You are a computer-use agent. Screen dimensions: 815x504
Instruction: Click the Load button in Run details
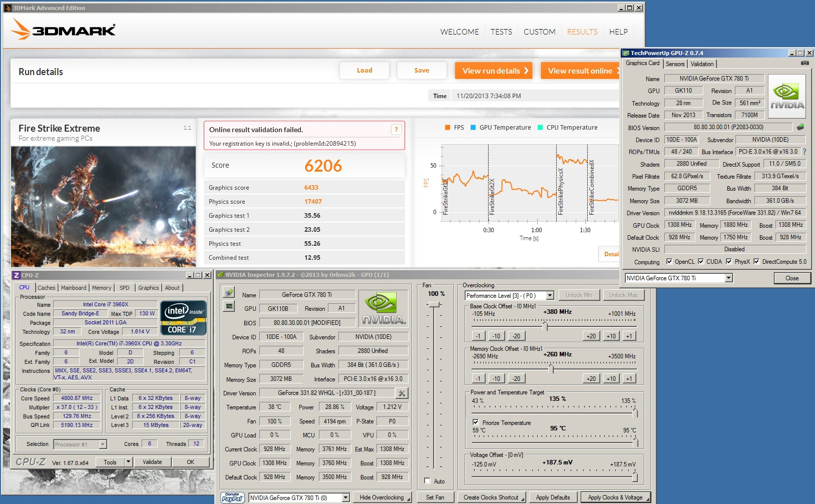(x=364, y=71)
